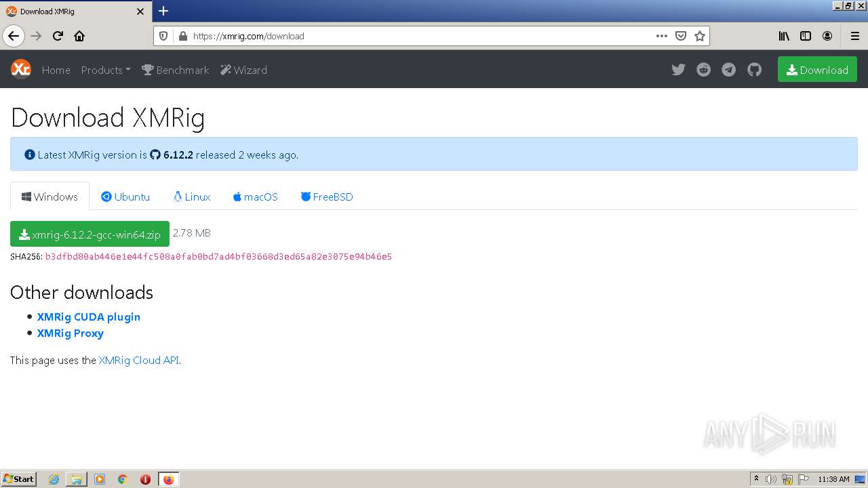Show site security padlock info
The width and height of the screenshot is (868, 488).
click(182, 36)
